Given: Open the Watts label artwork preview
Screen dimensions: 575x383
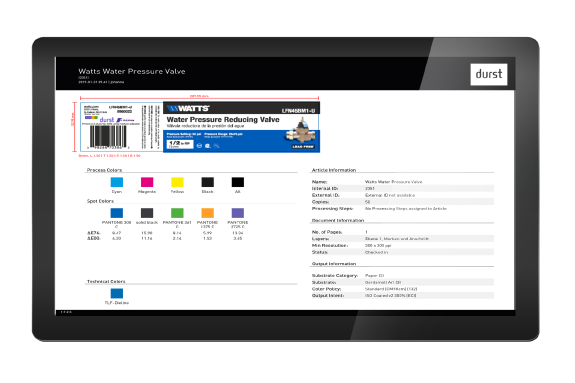Looking at the screenshot, I should tap(200, 127).
